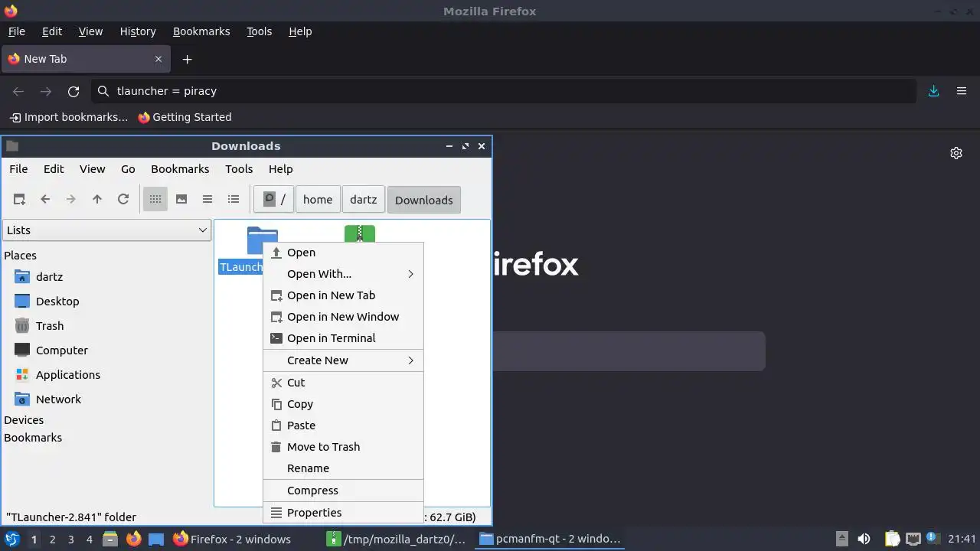Launch Firefox from the taskbar quick launch

pos(133,539)
